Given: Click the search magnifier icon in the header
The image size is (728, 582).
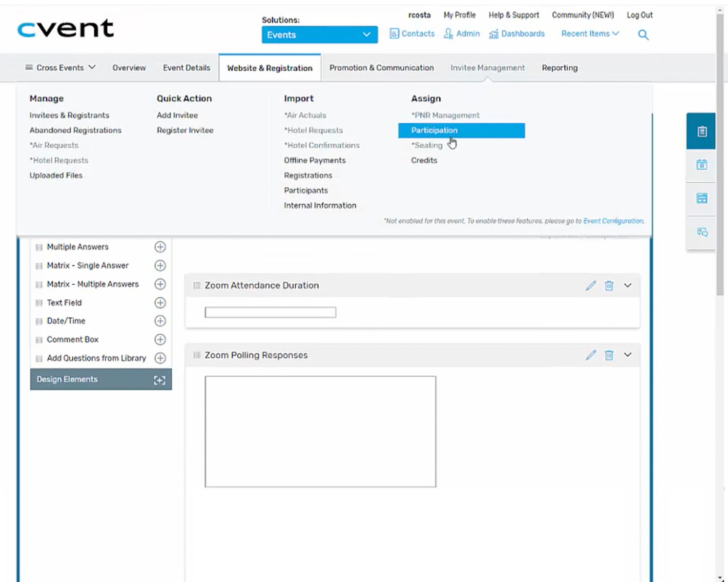Looking at the screenshot, I should pyautogui.click(x=643, y=34).
